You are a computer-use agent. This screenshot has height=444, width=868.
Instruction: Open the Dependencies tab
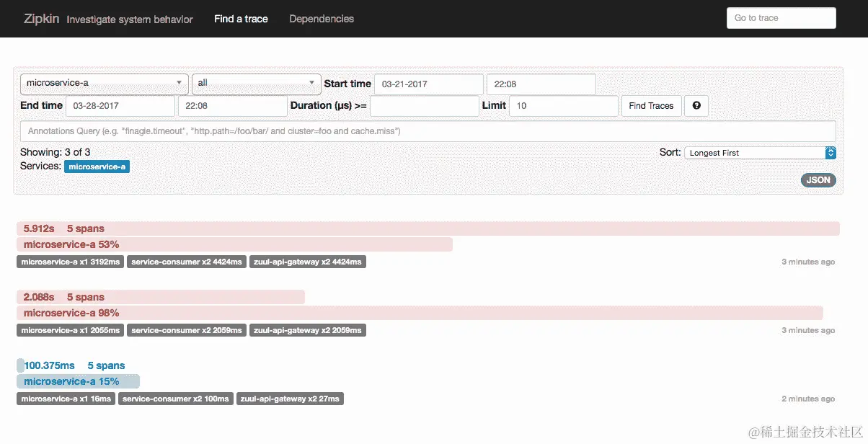(x=322, y=19)
